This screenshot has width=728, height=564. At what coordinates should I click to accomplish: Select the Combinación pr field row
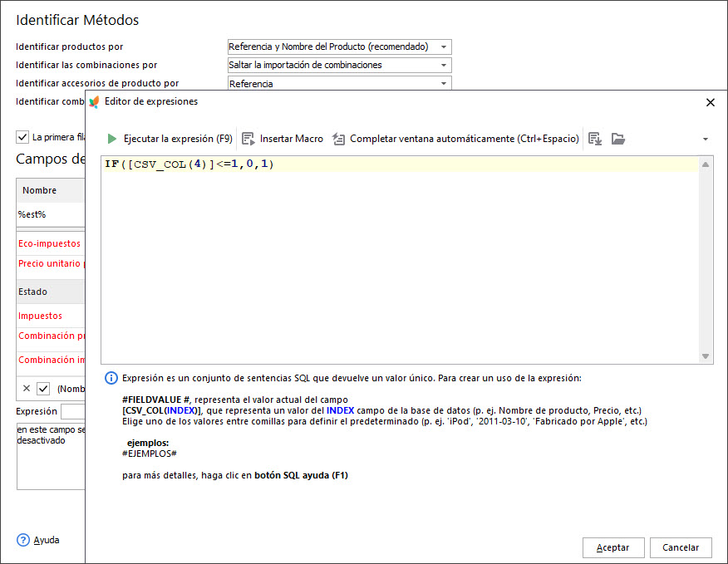(51, 336)
